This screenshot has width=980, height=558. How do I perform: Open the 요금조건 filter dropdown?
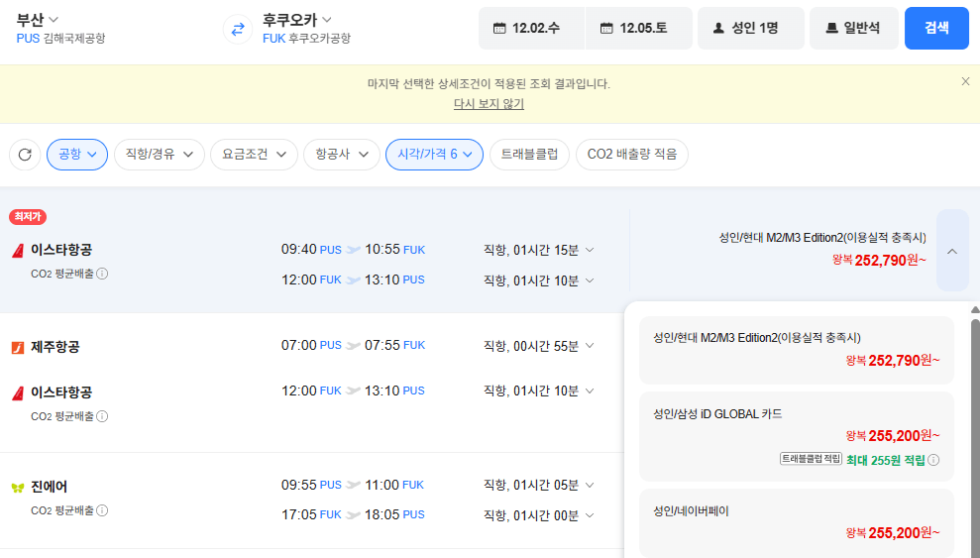[x=254, y=155]
